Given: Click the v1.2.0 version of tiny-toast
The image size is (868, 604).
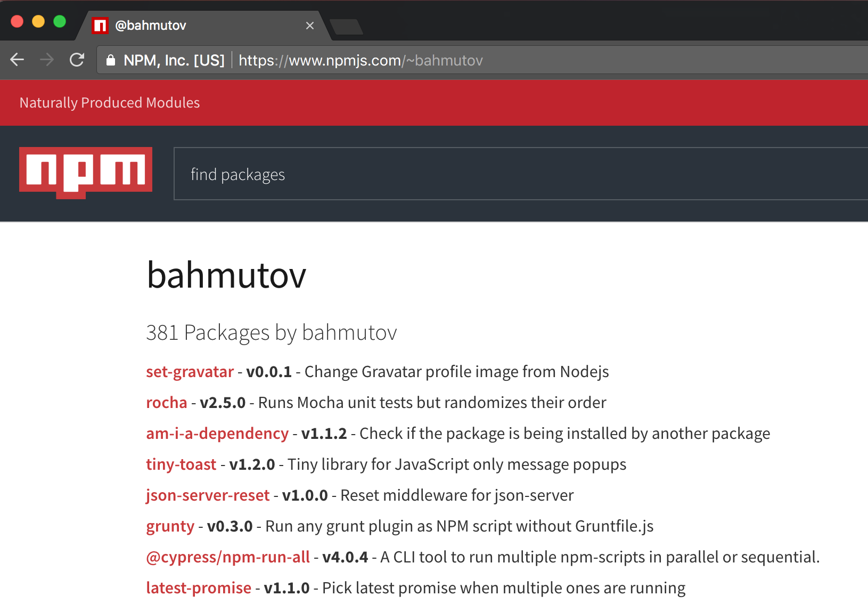Looking at the screenshot, I should pyautogui.click(x=252, y=464).
